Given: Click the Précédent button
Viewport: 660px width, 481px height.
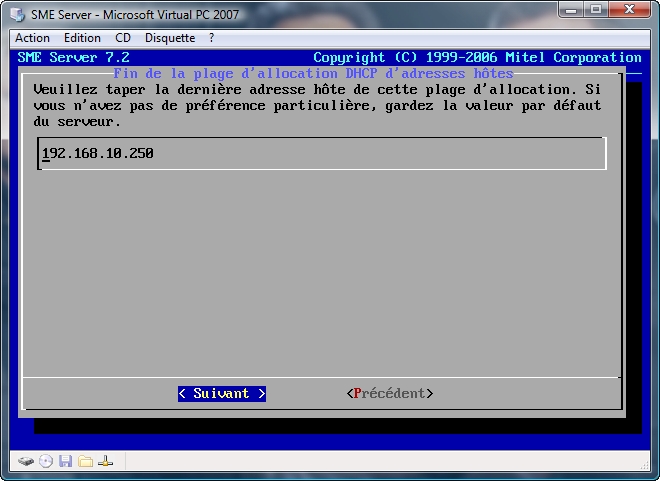Looking at the screenshot, I should [390, 393].
